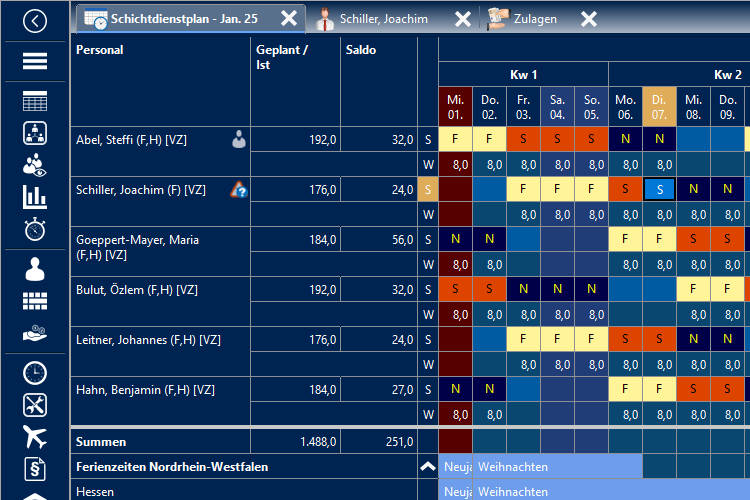Open the calendar grid view icon
750x500 pixels.
click(x=35, y=101)
